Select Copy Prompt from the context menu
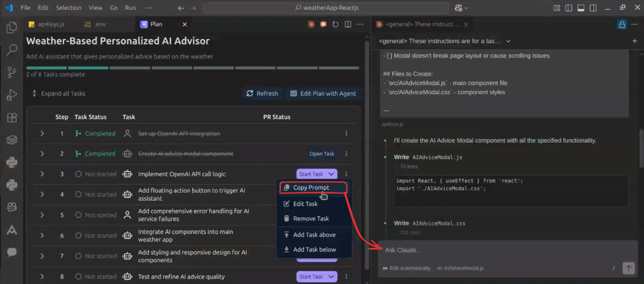Screen dimensions: 644x284 (311, 188)
